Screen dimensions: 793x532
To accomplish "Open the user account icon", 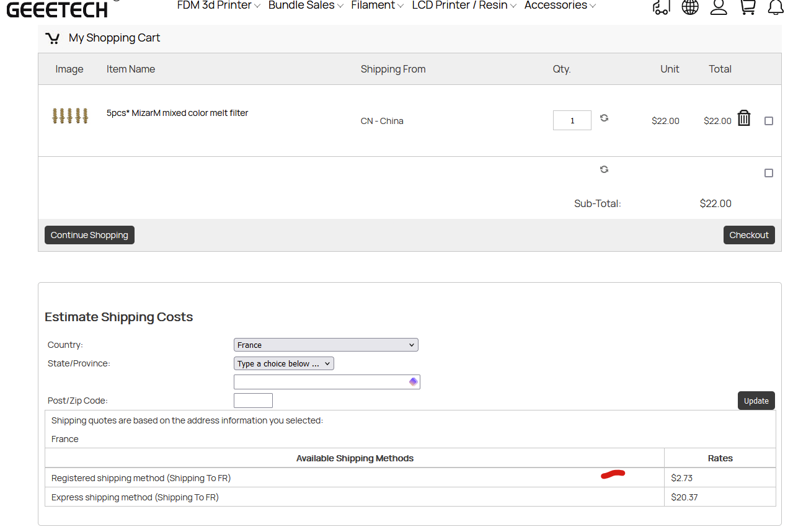I will click(719, 7).
